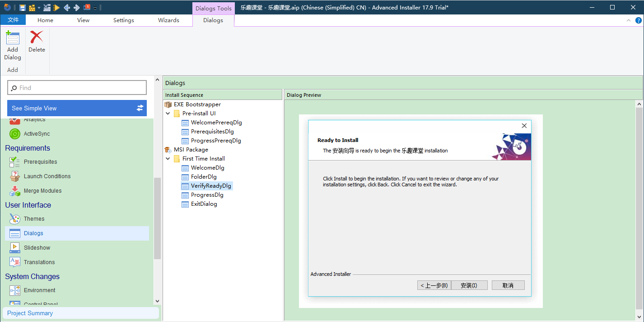
Task: Click the navigation panel scroll-down arrow
Action: pyautogui.click(x=157, y=301)
